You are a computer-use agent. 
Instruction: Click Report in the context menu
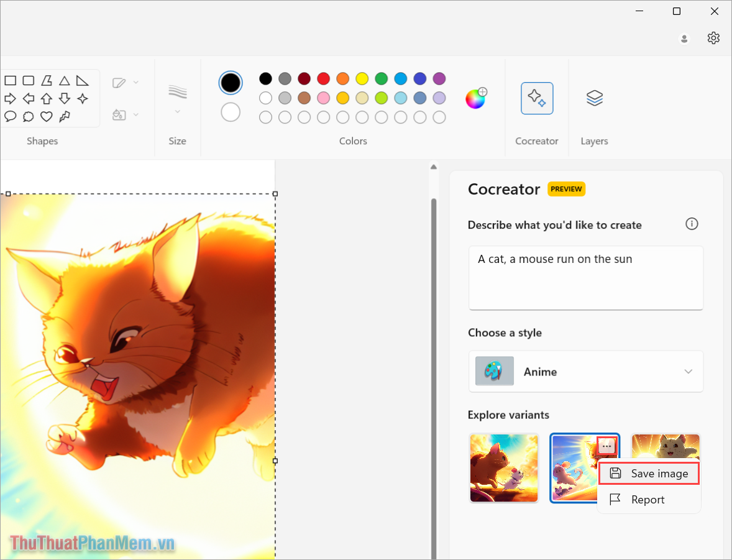coord(647,499)
